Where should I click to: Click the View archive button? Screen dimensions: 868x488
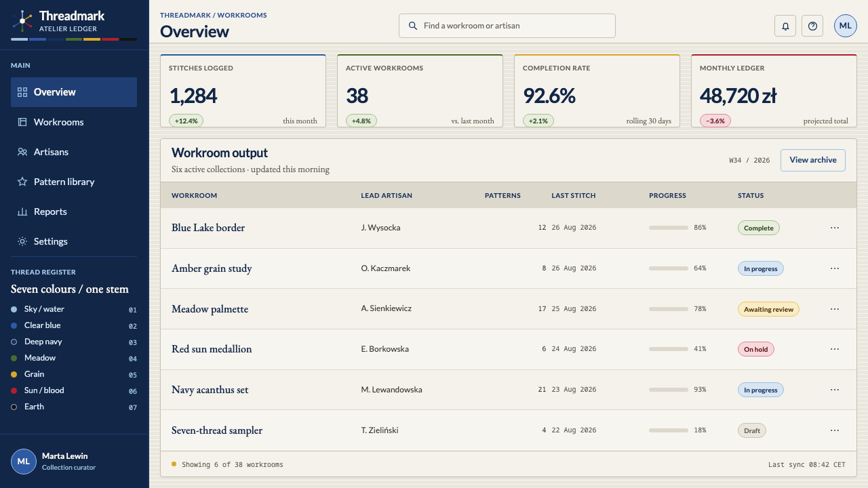pyautogui.click(x=813, y=160)
